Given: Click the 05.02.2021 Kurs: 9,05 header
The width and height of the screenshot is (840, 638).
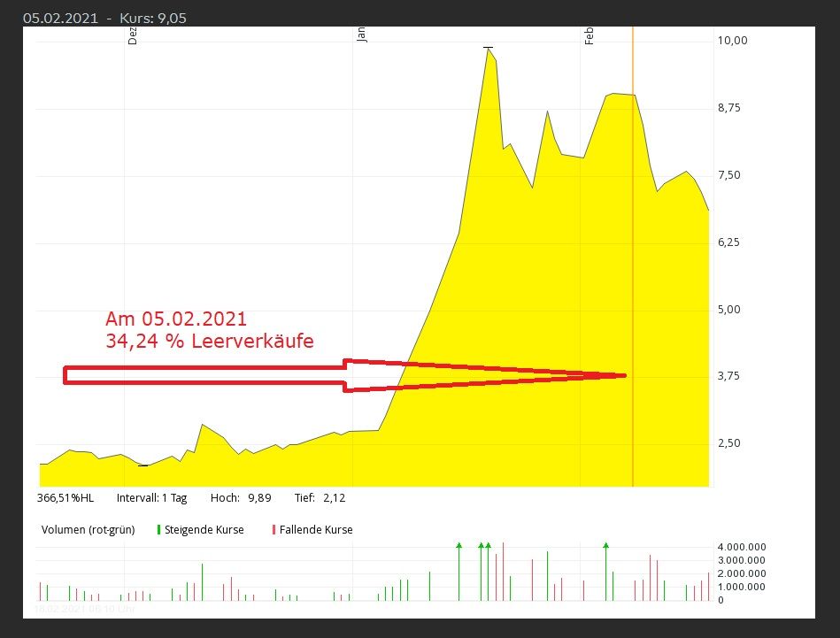Looking at the screenshot, I should click(106, 17).
